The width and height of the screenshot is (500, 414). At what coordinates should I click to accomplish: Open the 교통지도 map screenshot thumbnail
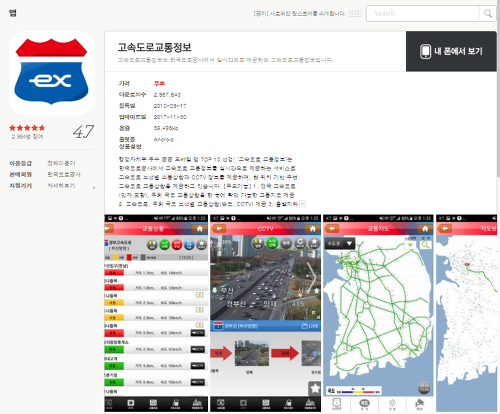click(x=378, y=313)
